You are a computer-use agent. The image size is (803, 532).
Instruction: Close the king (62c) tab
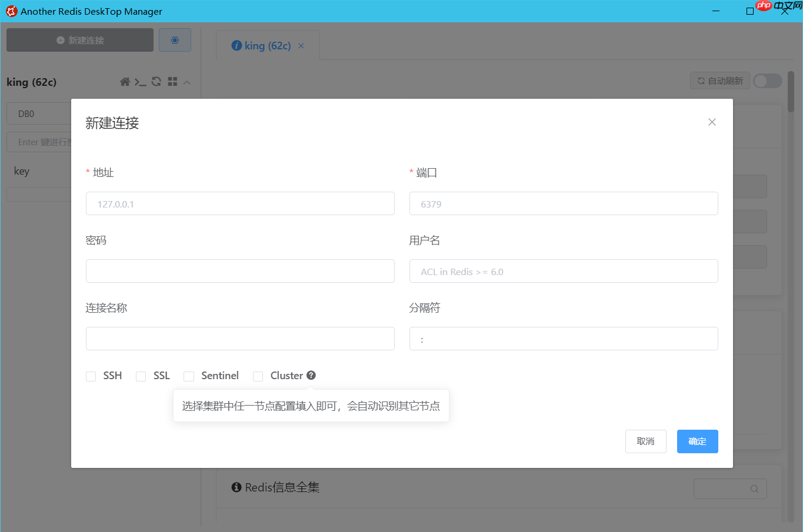301,45
